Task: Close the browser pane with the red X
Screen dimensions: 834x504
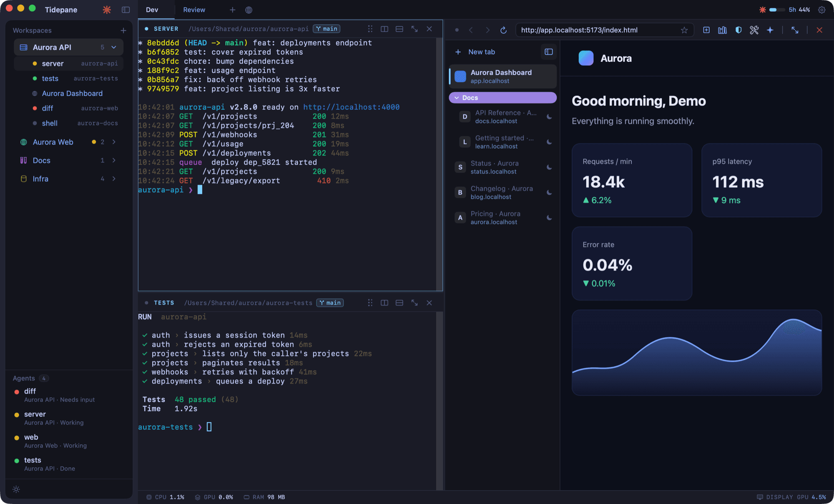Action: point(819,30)
